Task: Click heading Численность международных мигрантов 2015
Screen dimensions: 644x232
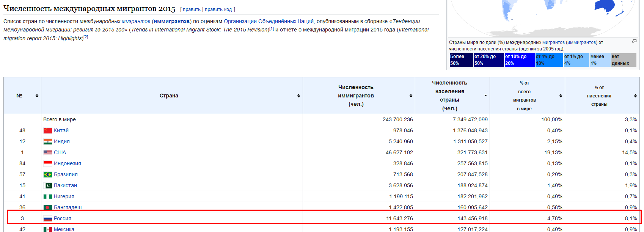Action: (90, 8)
